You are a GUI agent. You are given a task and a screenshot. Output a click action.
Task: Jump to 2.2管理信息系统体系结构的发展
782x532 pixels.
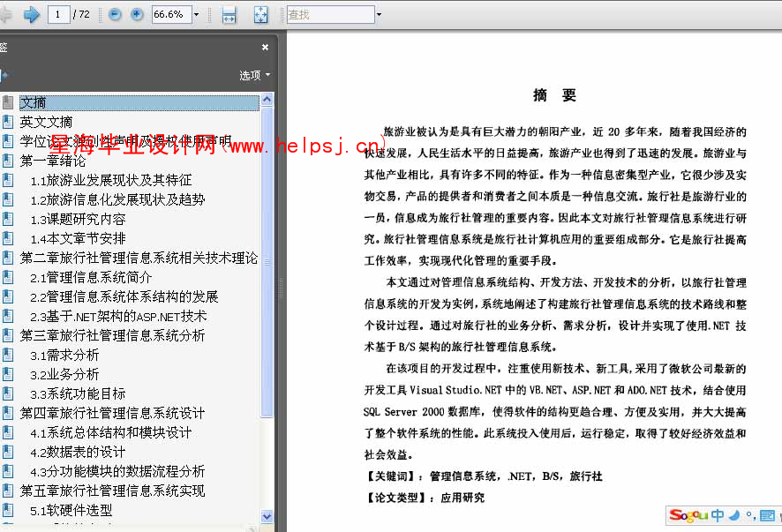[x=124, y=297]
